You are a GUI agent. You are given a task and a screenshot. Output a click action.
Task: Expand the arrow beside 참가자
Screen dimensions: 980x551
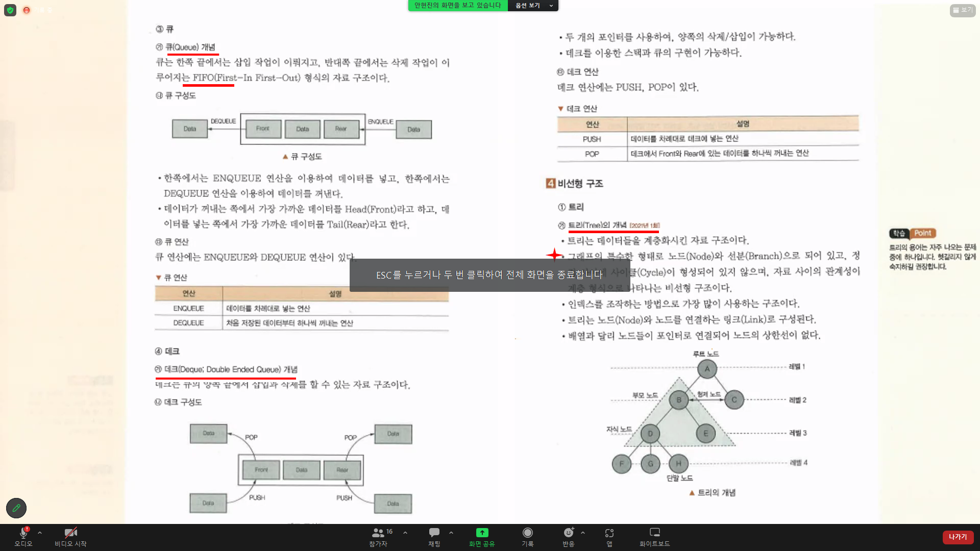pyautogui.click(x=405, y=532)
